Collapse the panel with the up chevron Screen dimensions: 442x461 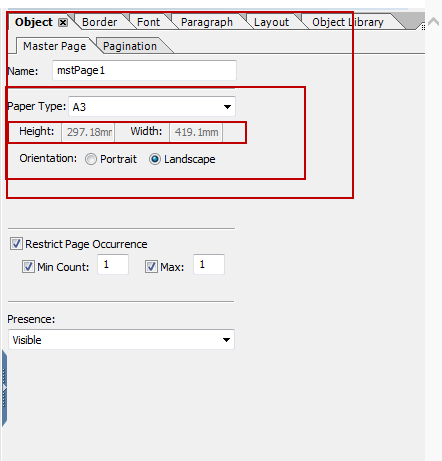pos(434,22)
